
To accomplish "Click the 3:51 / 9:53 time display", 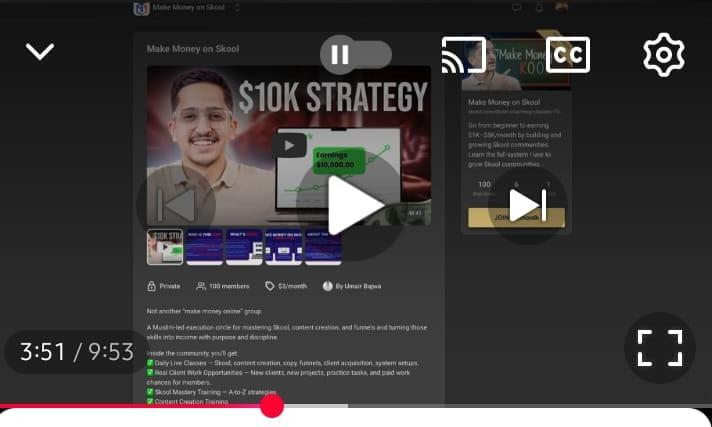I will pos(77,352).
